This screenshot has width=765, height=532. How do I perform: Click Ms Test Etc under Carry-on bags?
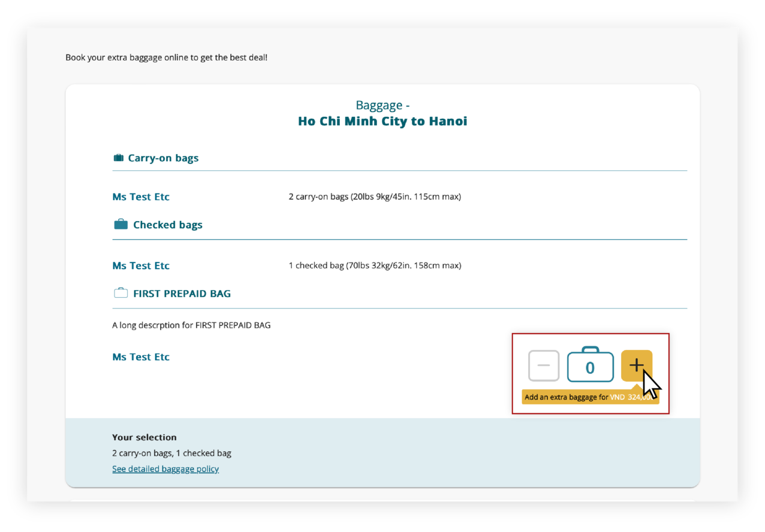tap(141, 197)
